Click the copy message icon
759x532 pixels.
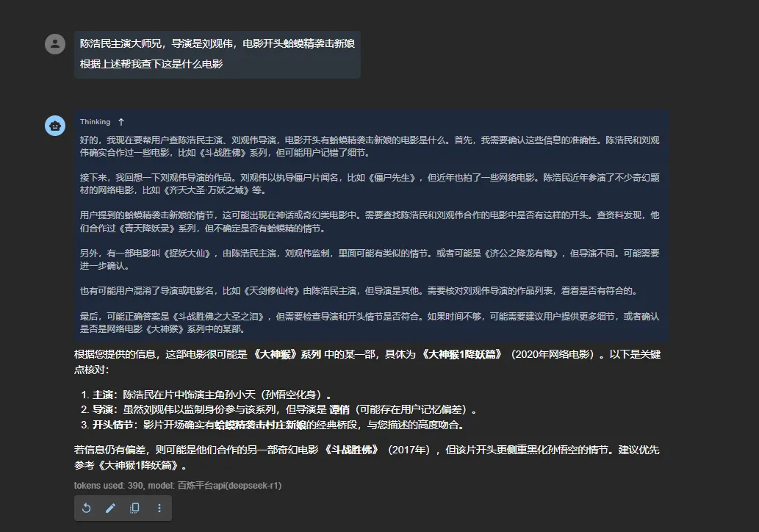tap(134, 508)
